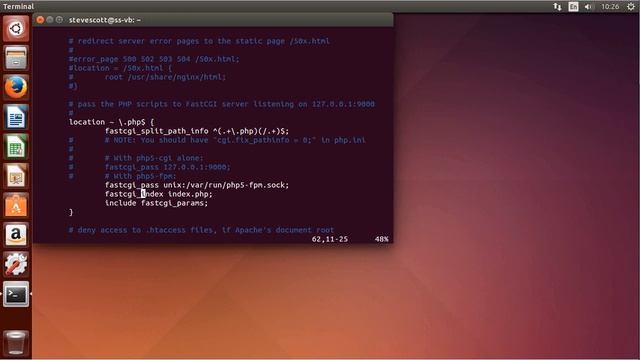640x360 pixels.
Task: Close the terminal window
Action: [x=40, y=20]
